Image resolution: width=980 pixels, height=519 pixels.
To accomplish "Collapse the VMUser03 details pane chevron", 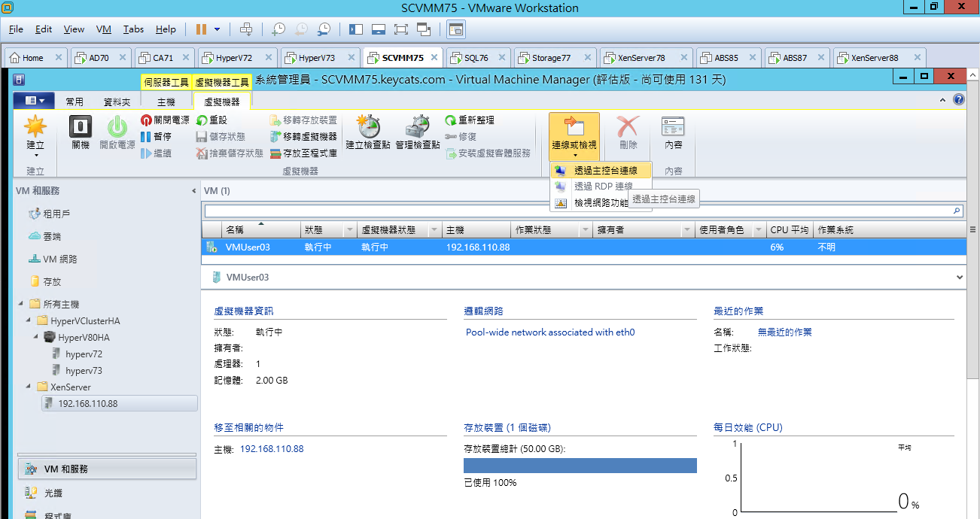I will click(x=959, y=278).
